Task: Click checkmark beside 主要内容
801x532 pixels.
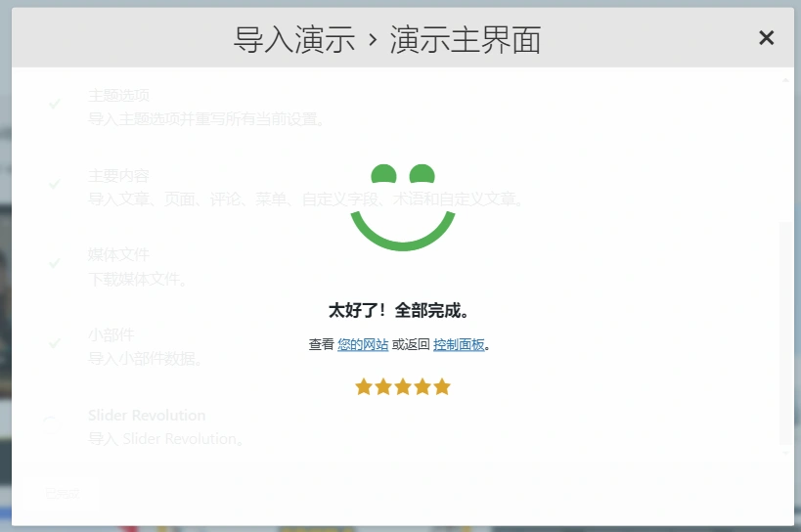Action: 55,184
